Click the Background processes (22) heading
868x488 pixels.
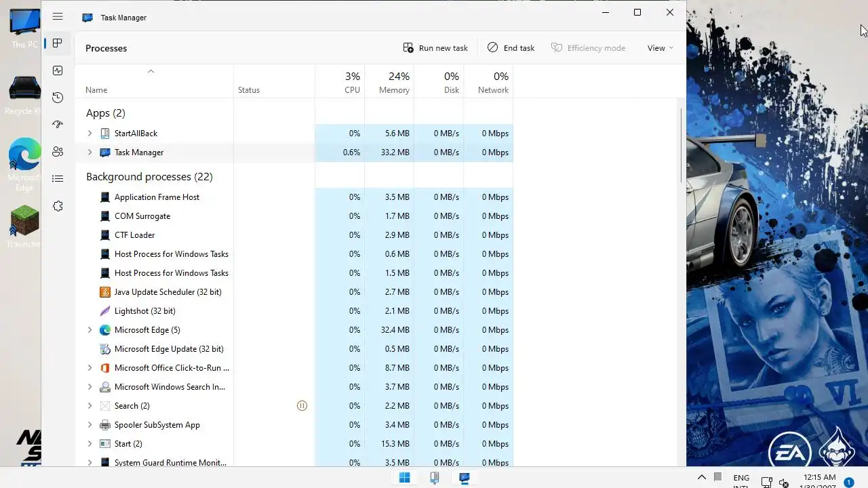click(x=149, y=177)
